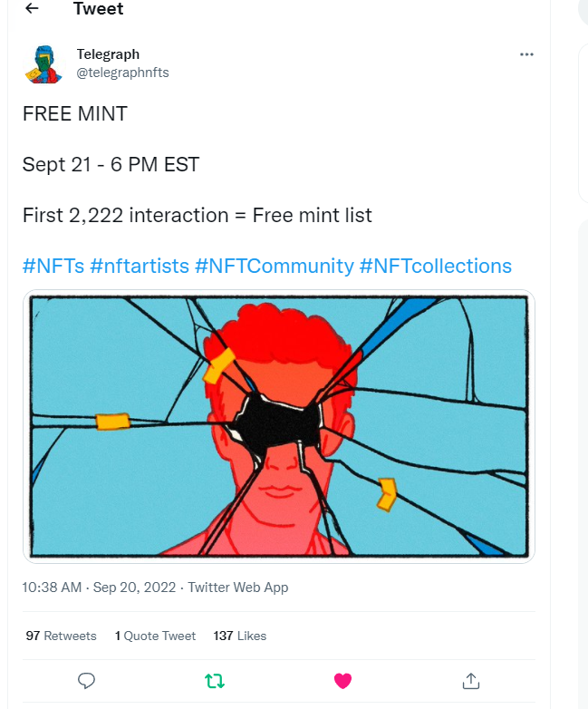Open the #NFTCommunity hashtag
The image size is (588, 709).
[275, 266]
